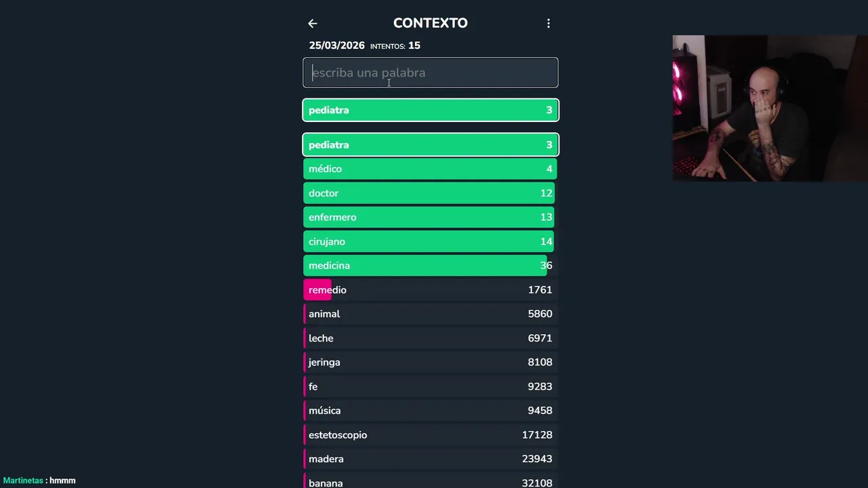Click the back arrow icon

[313, 24]
